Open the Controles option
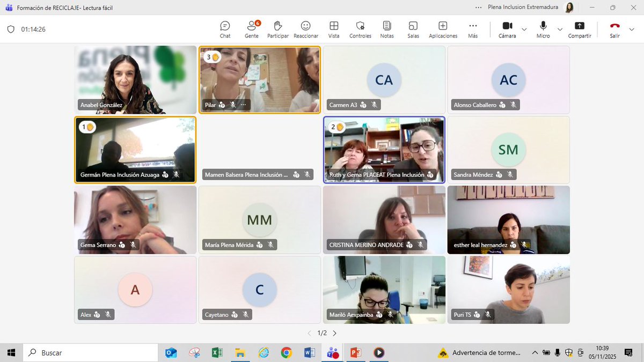 (x=360, y=29)
